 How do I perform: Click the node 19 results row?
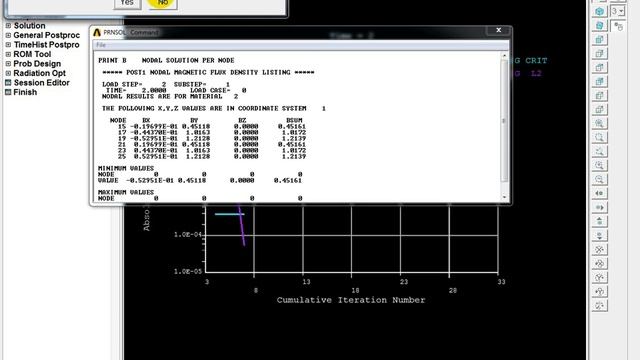211,138
